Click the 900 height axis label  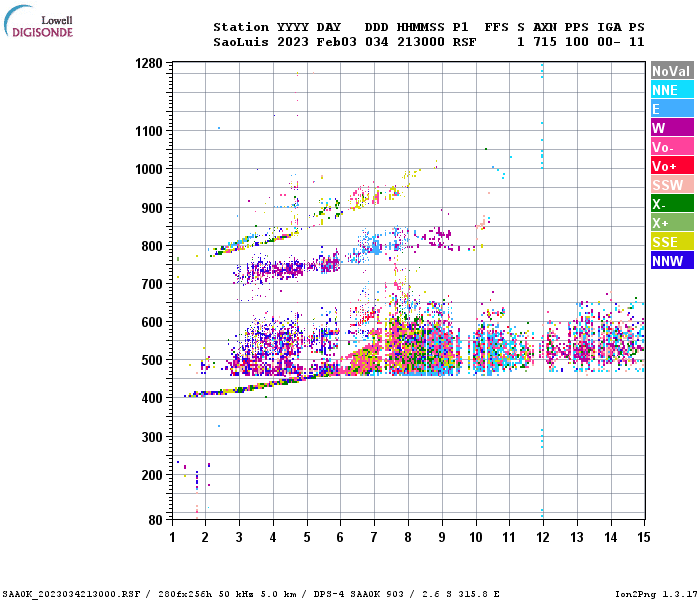(152, 208)
